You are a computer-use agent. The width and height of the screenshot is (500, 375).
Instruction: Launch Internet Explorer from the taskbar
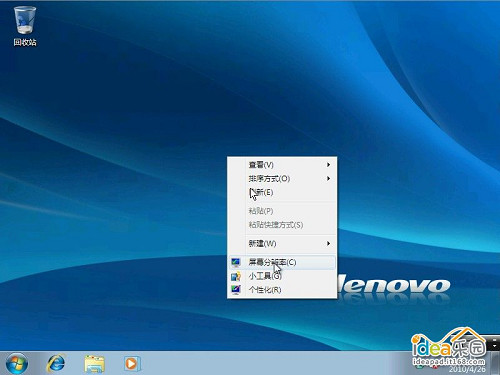56,363
